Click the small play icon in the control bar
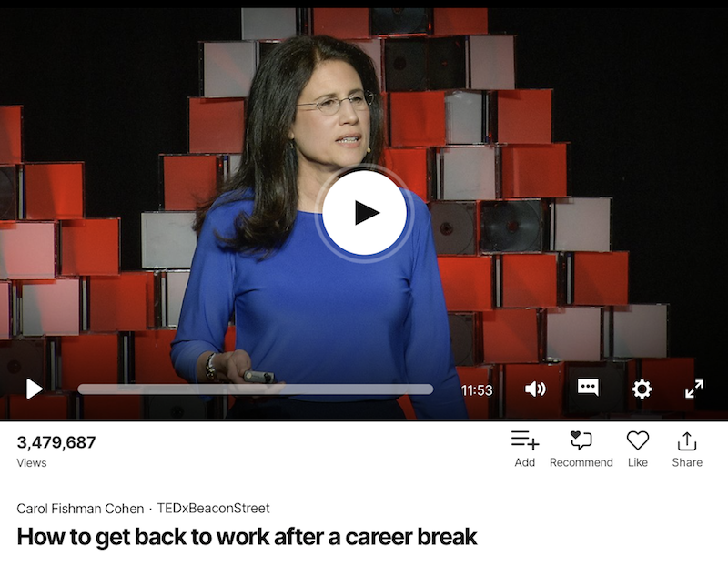Screen dimensions: 728x566 pos(34,389)
